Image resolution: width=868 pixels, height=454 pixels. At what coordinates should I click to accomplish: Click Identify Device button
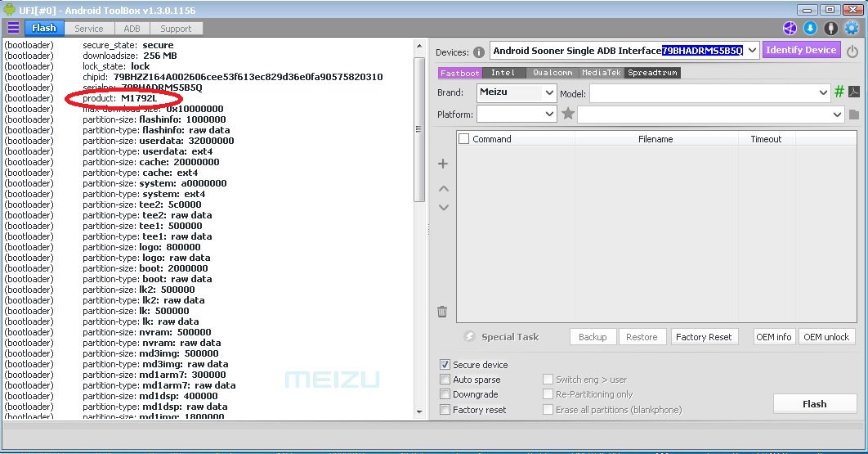click(x=801, y=50)
